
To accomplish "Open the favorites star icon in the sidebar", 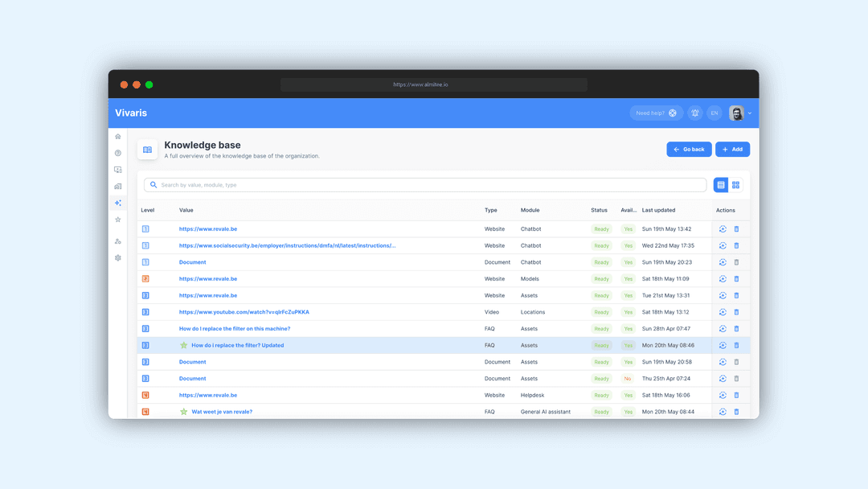I will click(x=117, y=219).
